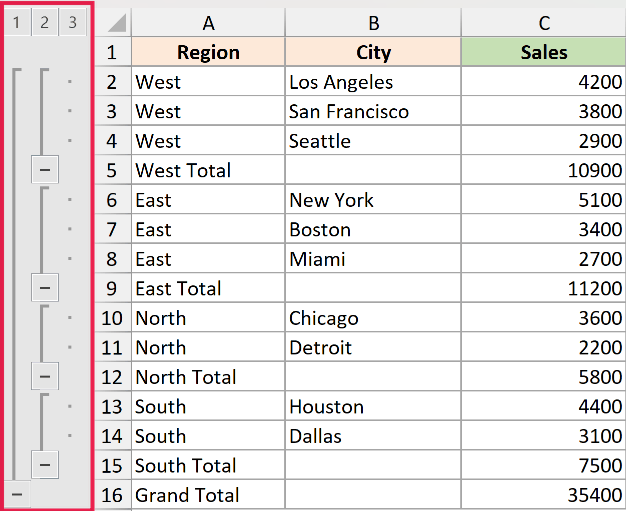Select the 3600 sales cell

544,318
